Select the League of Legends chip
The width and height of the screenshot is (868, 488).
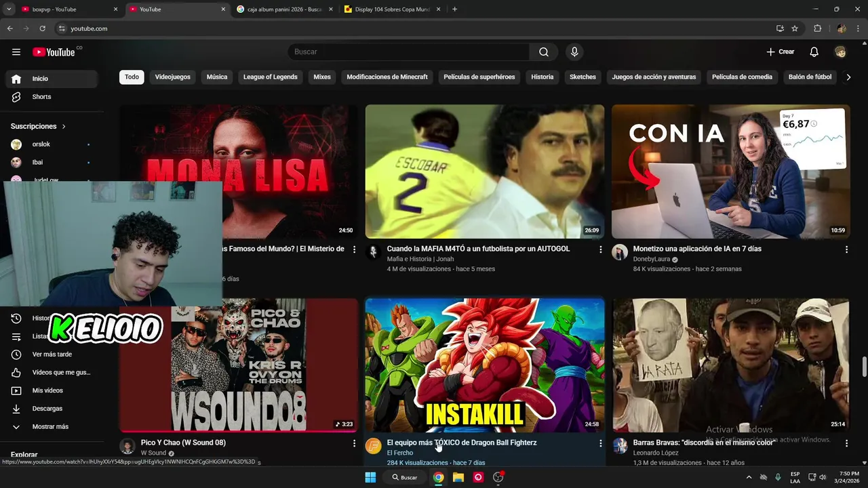click(x=271, y=77)
